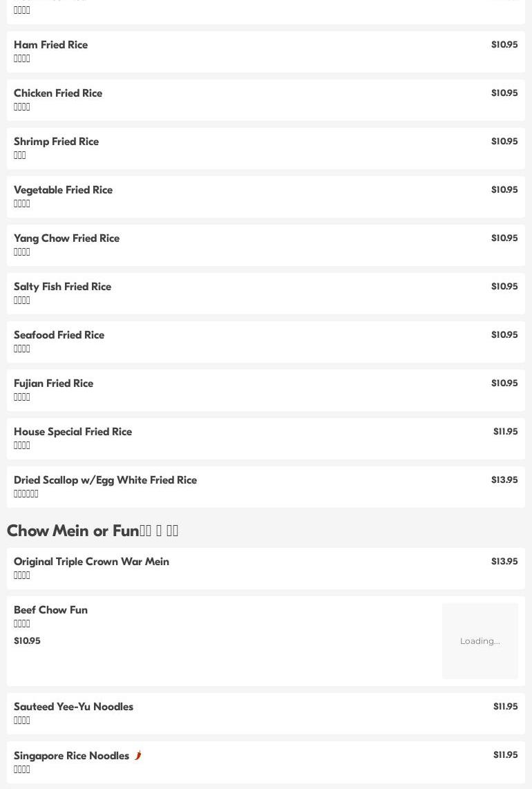Select Singapore Rice Noodles item
Viewport: 532px width, 789px height.
pos(72,756)
